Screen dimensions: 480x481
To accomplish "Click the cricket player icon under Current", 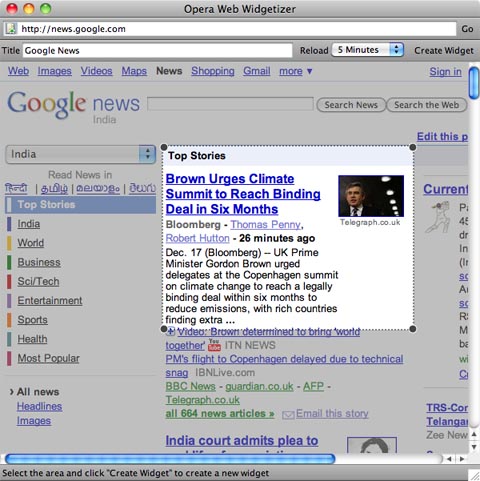I will [x=438, y=217].
